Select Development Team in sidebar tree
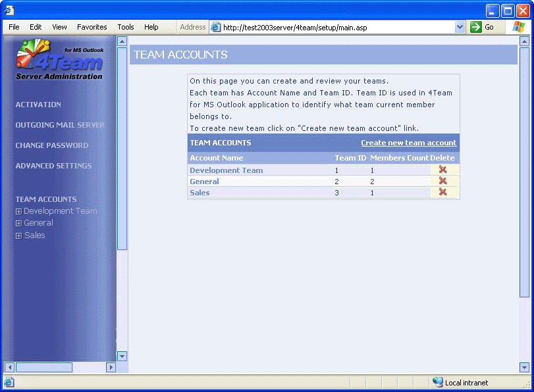Image resolution: width=534 pixels, height=392 pixels. tap(61, 211)
